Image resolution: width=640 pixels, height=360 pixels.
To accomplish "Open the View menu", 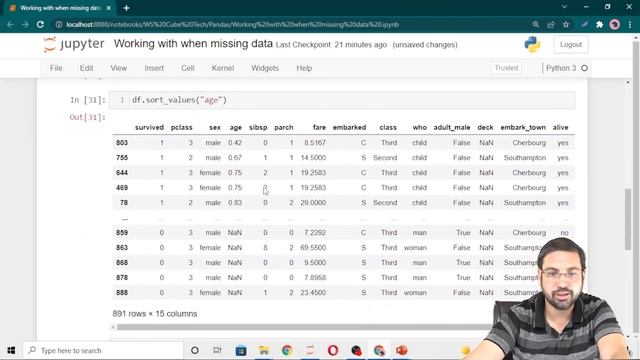I will [118, 68].
